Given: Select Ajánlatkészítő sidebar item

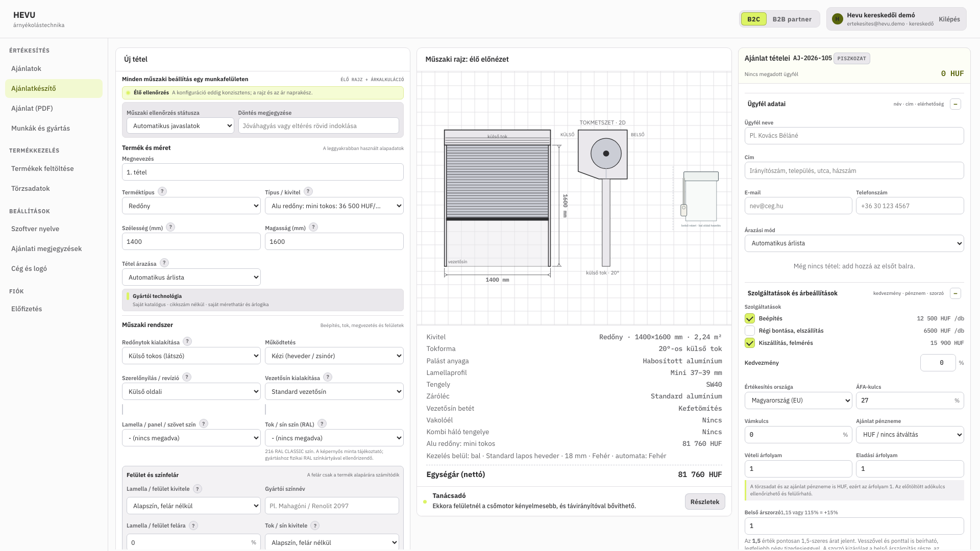Looking at the screenshot, I should click(54, 88).
